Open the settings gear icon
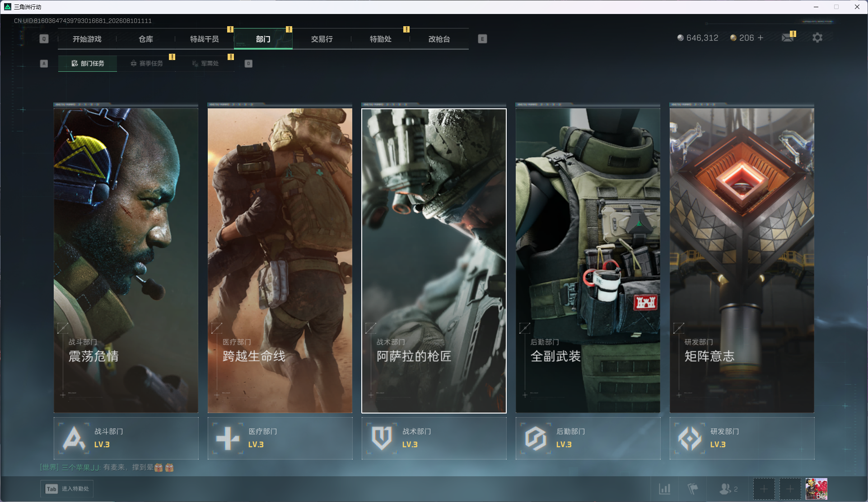 (x=817, y=38)
